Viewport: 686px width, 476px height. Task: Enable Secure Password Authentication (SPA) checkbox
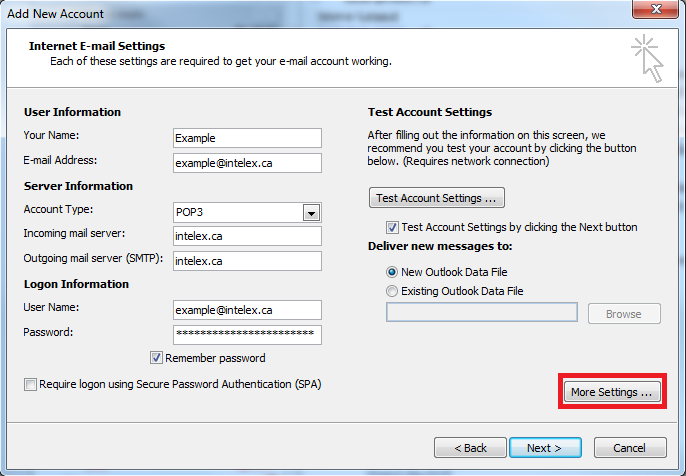(30, 385)
